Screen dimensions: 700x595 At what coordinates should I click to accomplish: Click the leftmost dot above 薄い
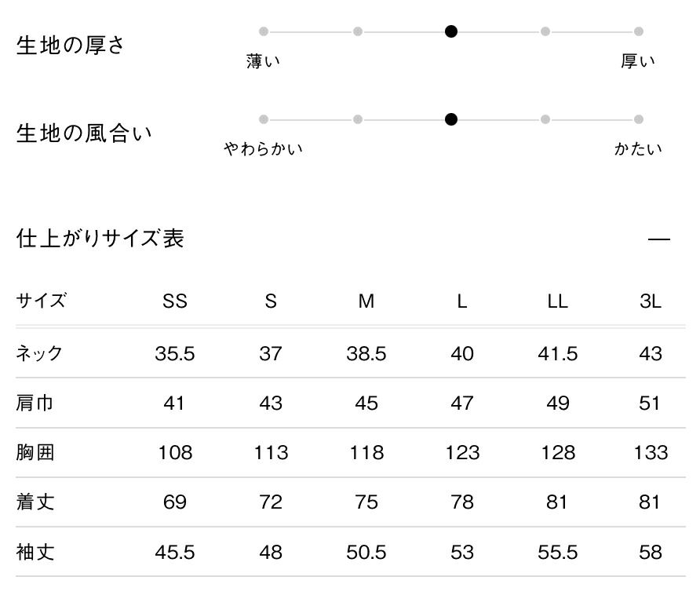click(x=264, y=31)
